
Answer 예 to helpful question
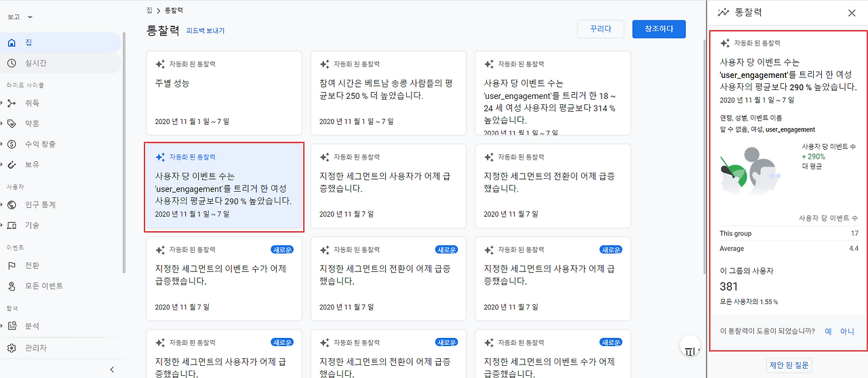pyautogui.click(x=828, y=331)
